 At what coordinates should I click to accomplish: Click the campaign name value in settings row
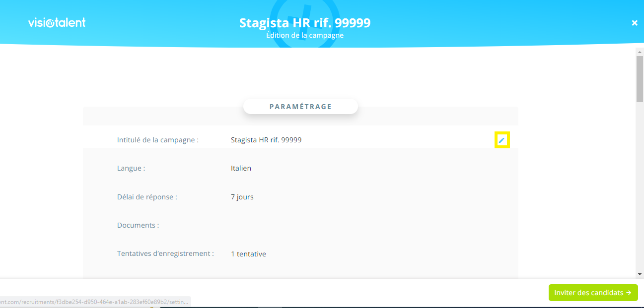click(266, 140)
